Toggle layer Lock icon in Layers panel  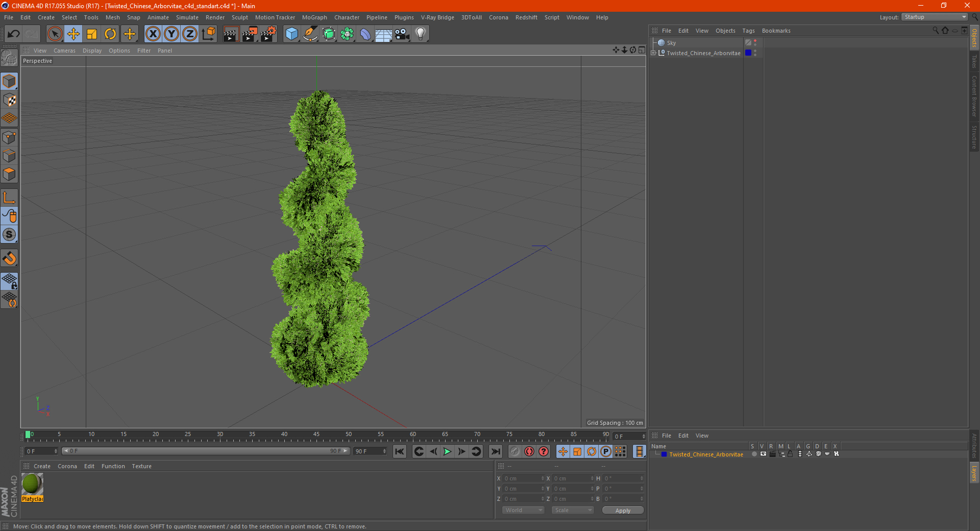click(x=790, y=454)
